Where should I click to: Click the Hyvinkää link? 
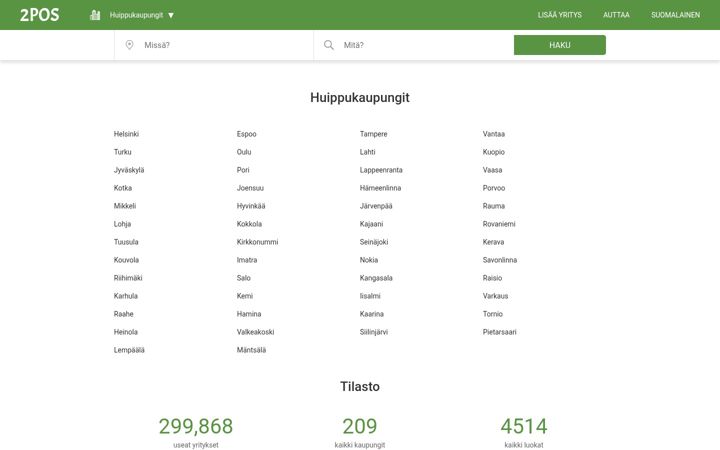251,206
